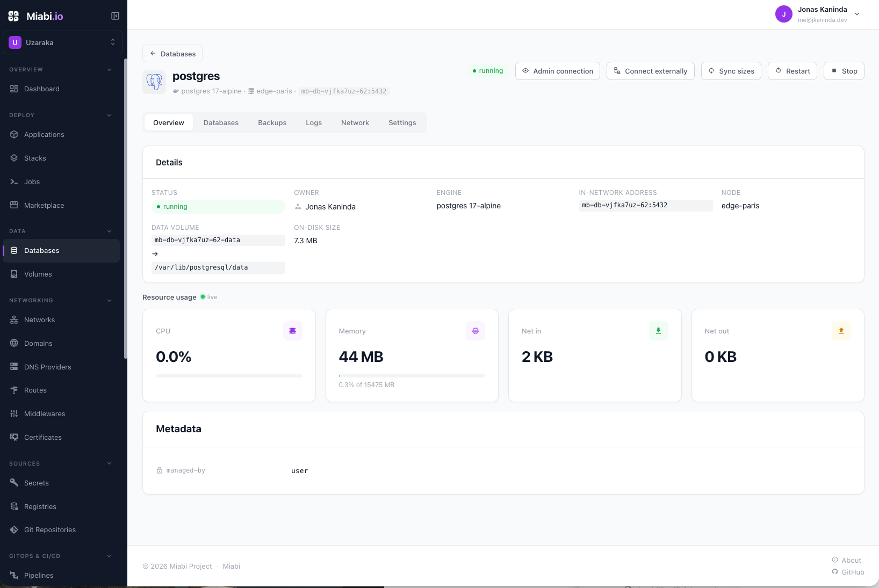Click the Net out upload icon

tap(841, 331)
